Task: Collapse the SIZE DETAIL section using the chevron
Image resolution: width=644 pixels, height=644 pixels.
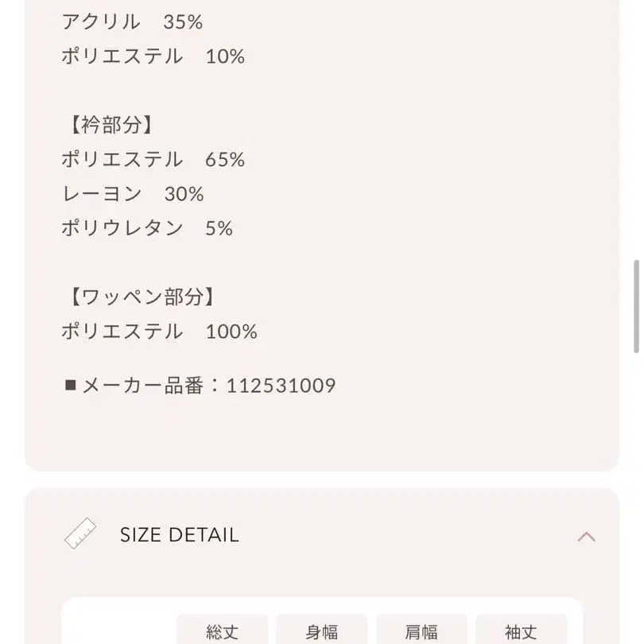Action: tap(586, 536)
